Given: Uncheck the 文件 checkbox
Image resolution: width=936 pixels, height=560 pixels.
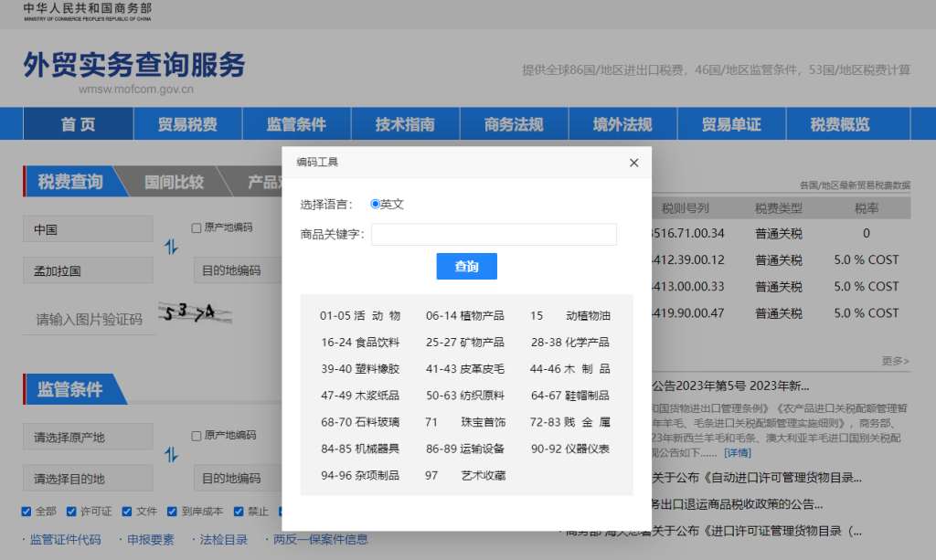Looking at the screenshot, I should (126, 511).
